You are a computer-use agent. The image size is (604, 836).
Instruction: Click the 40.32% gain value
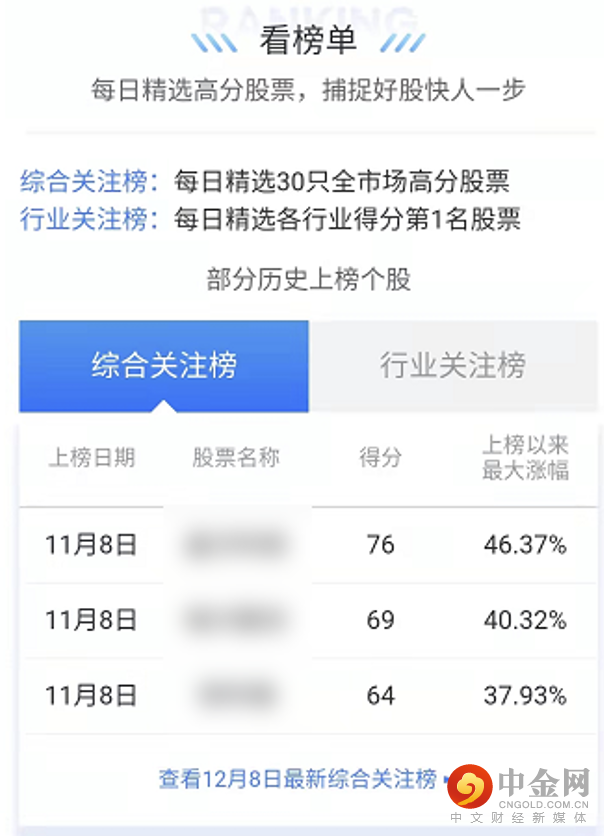525,620
